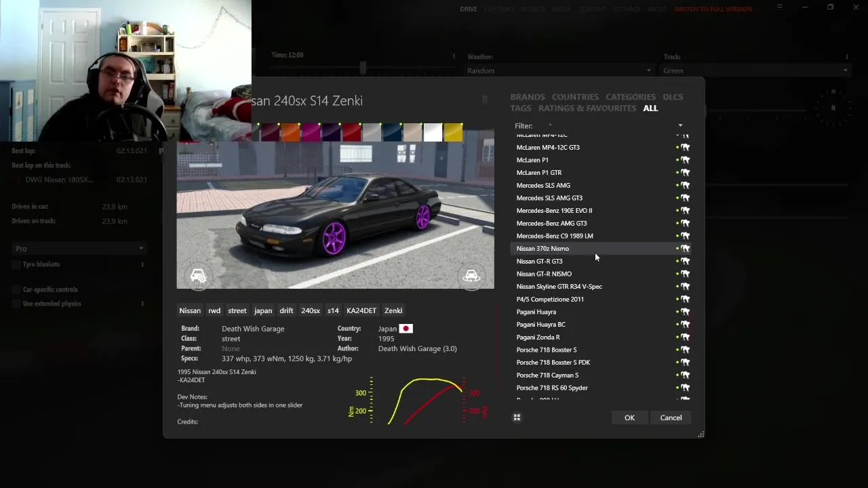Open the SETTINGS menu in the main window
The image size is (868, 488).
[x=626, y=9]
